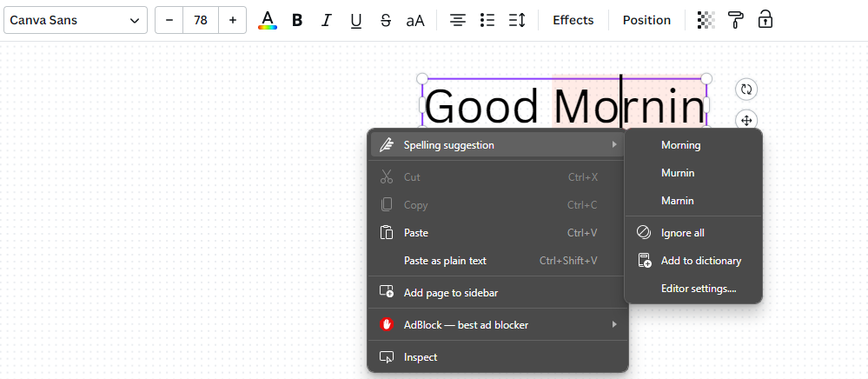This screenshot has width=868, height=379.
Task: Expand the Spelling suggestion arrow
Action: click(614, 145)
